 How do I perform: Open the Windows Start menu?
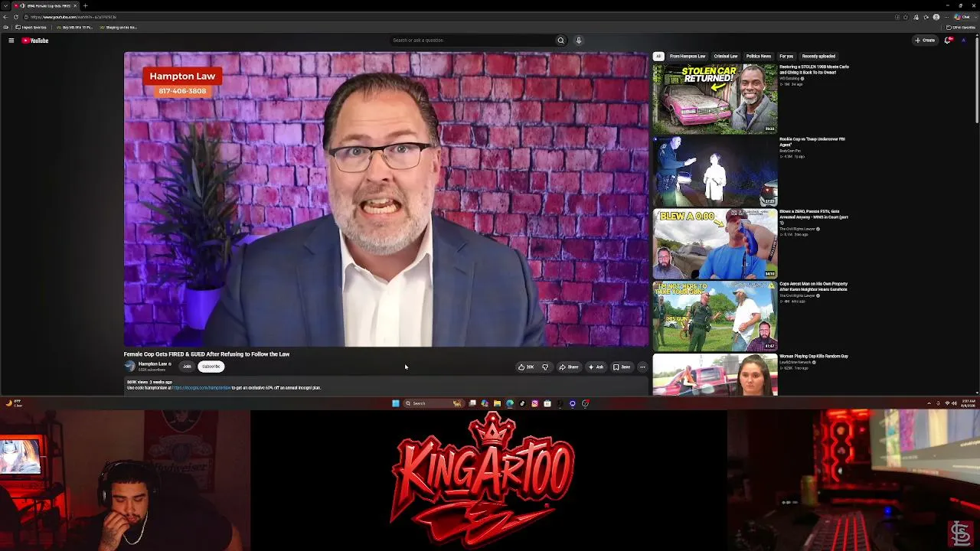(x=395, y=403)
